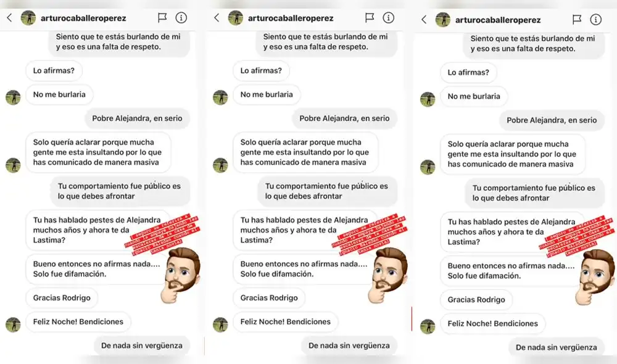This screenshot has height=364, width=617.
Task: Click the flag icon in the left chat header
Action: [162, 18]
